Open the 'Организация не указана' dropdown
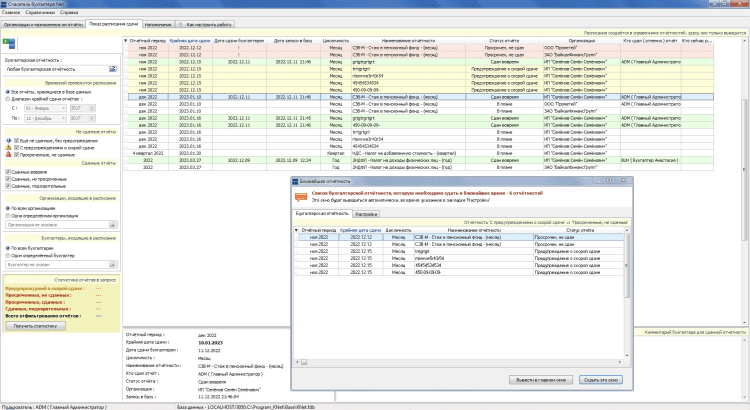The width and height of the screenshot is (750, 410). pyautogui.click(x=114, y=225)
